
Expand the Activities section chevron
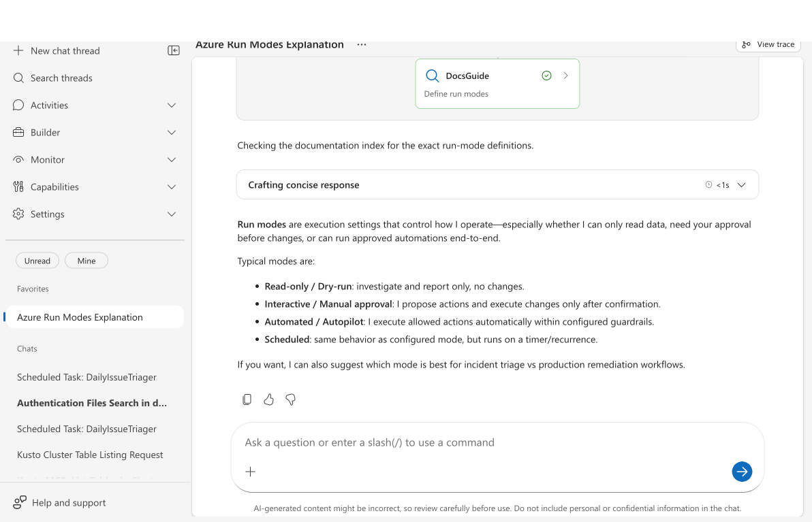click(x=172, y=105)
